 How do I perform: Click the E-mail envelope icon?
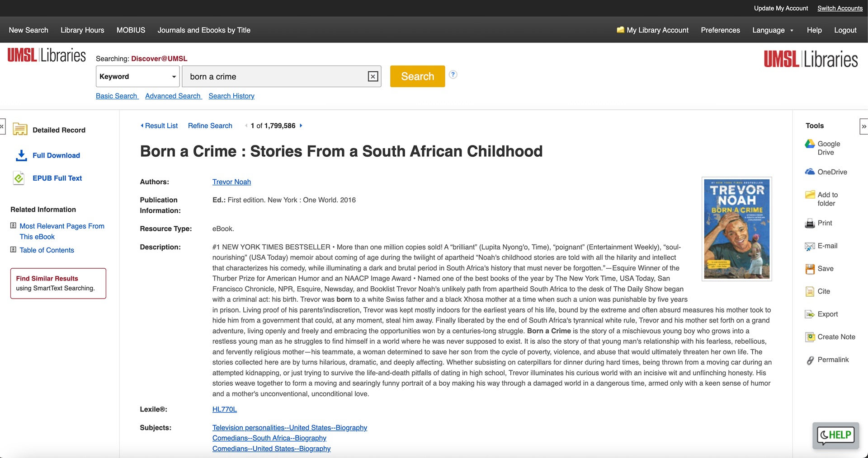(x=810, y=246)
